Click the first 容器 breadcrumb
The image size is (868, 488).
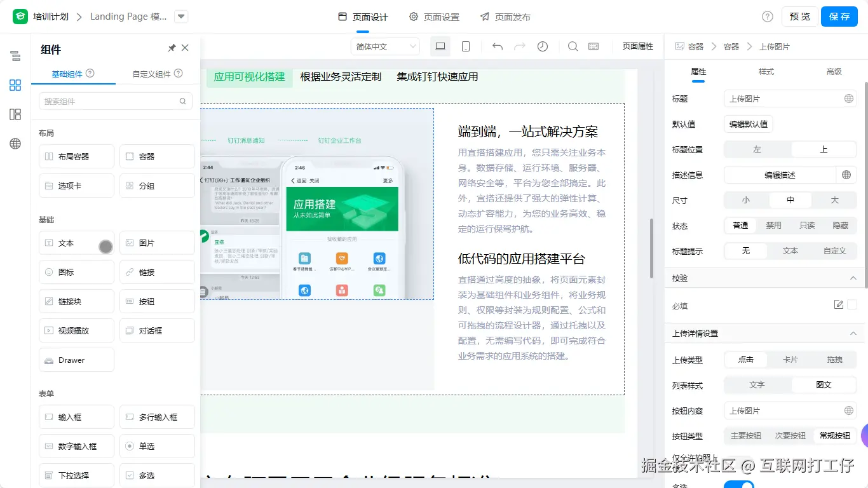[x=696, y=46]
